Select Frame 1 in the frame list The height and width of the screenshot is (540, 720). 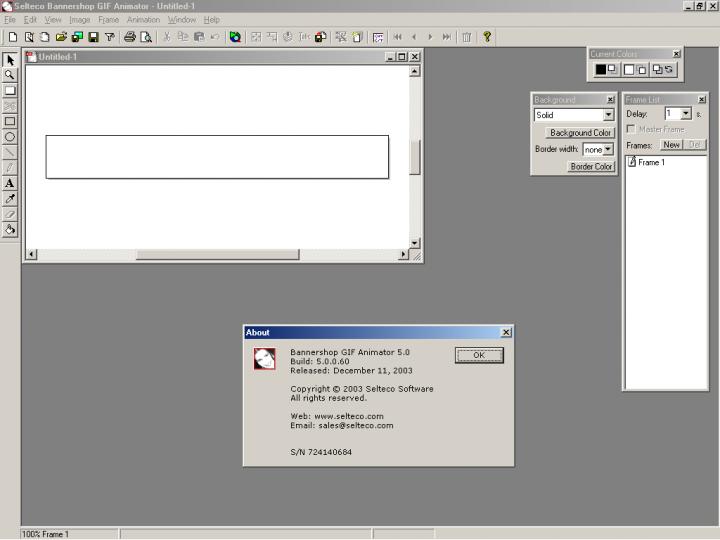650,162
